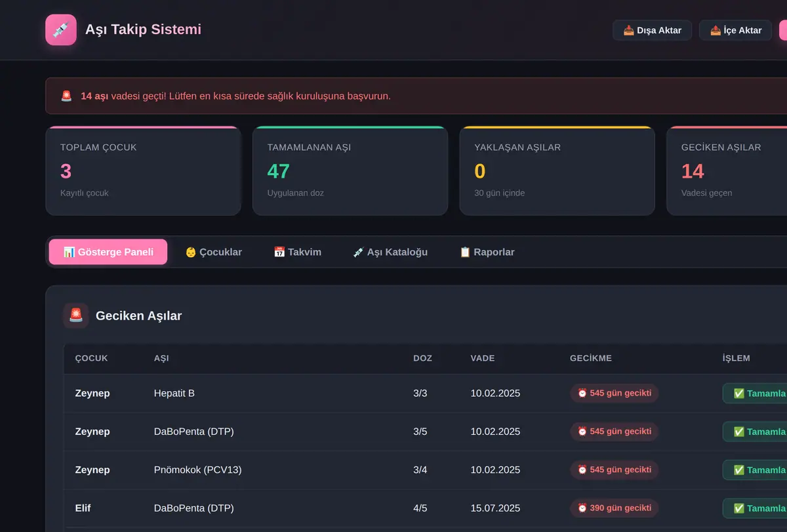Viewport: 787px width, 532px height.
Task: Click the siren icon in the overdue alert banner
Action: click(66, 96)
